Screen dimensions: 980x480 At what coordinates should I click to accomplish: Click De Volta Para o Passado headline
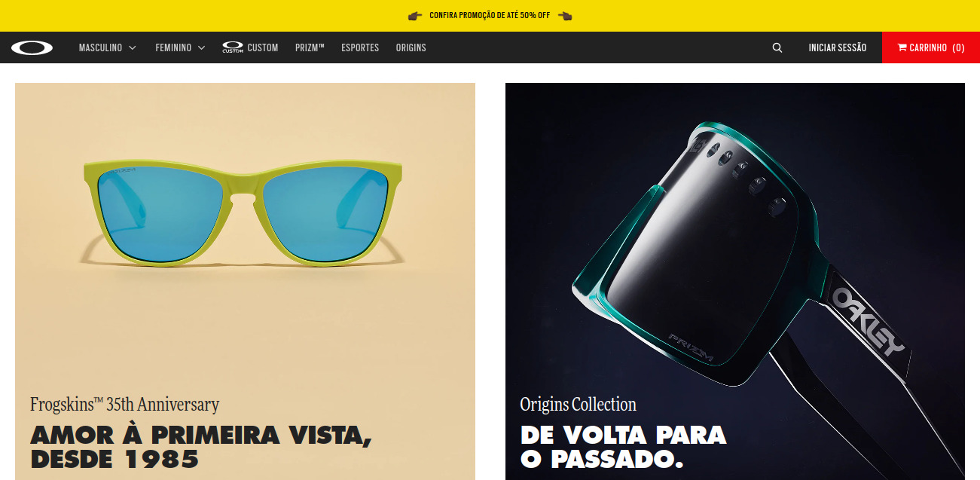coord(624,447)
